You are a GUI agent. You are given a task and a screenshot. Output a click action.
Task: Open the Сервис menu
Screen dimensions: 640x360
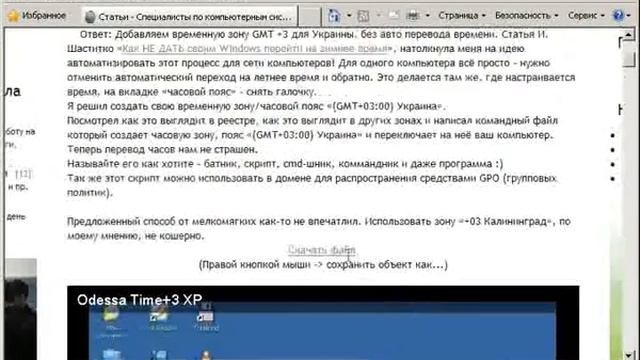(586, 16)
